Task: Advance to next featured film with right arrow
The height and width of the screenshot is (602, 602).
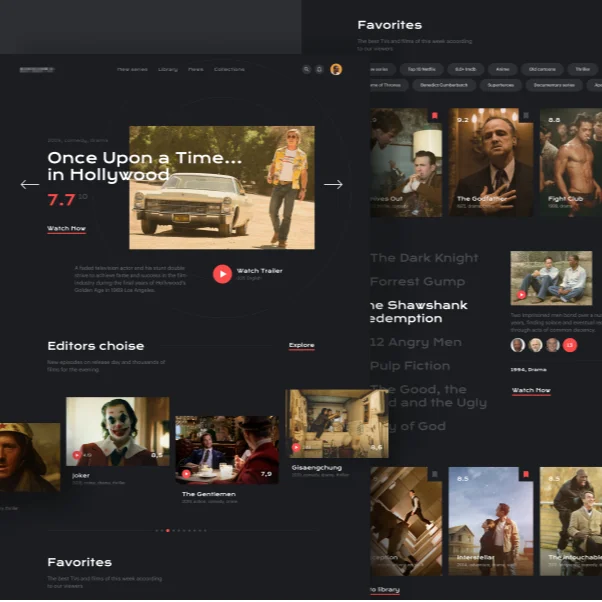Action: point(333,185)
